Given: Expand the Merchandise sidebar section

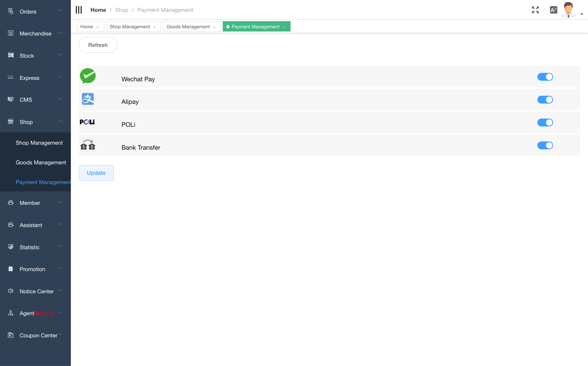Looking at the screenshot, I should (35, 34).
